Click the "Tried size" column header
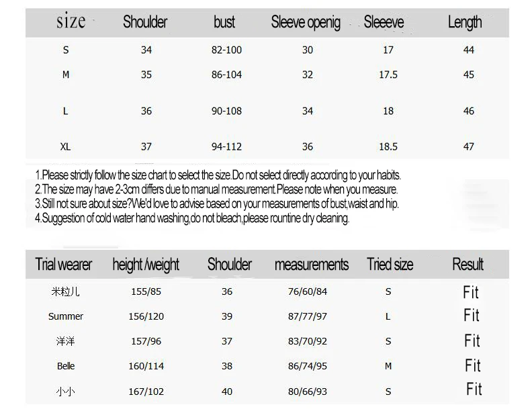This screenshot has width=532, height=411. [390, 265]
